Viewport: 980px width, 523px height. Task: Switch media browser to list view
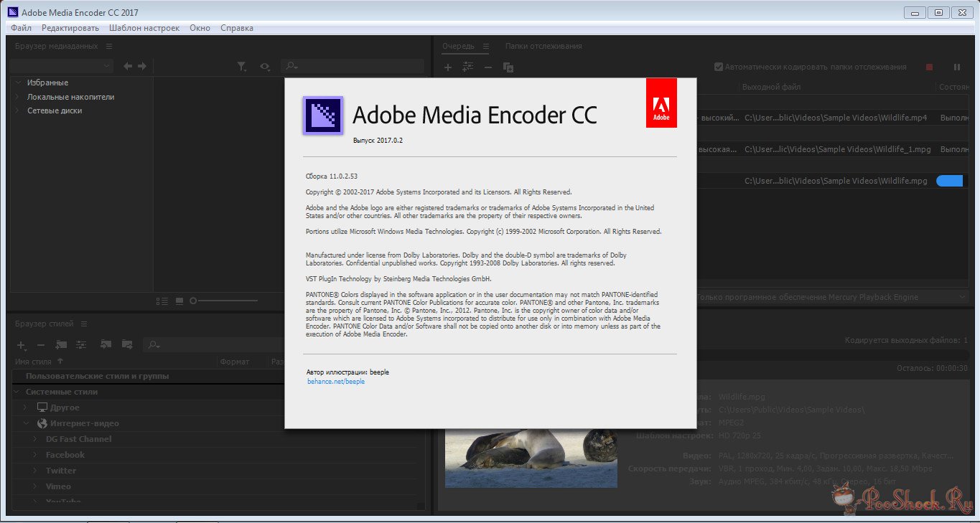tap(162, 301)
